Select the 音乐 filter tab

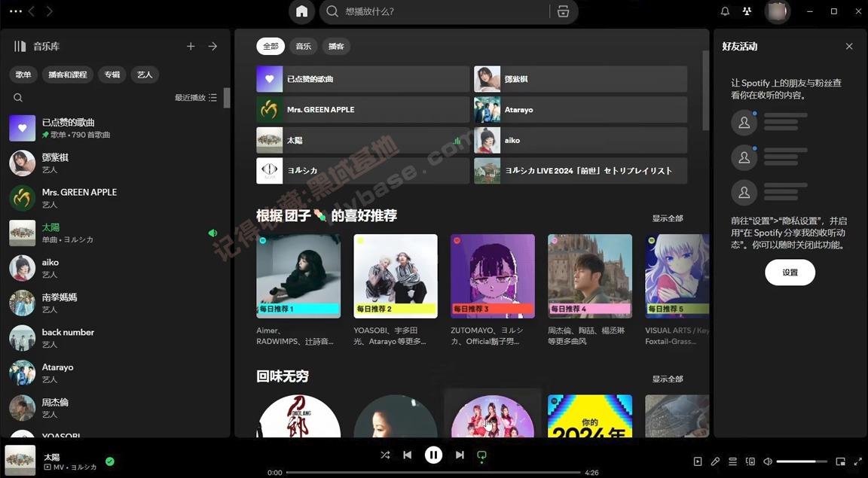pos(303,46)
